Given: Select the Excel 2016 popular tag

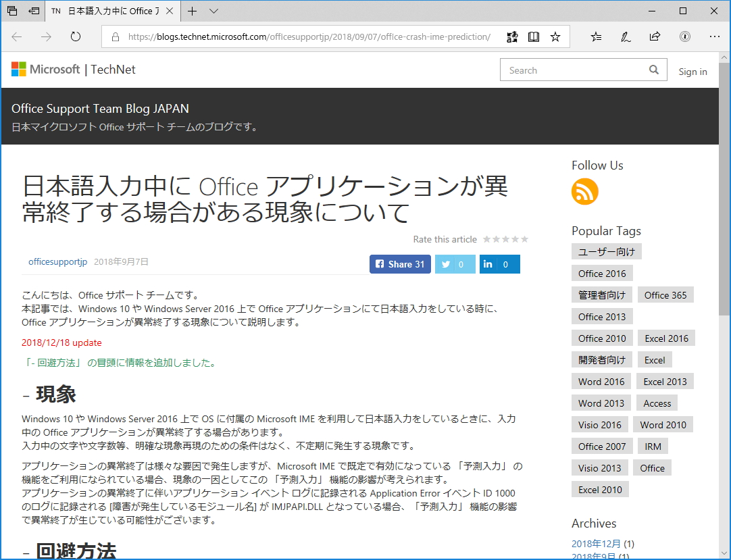Looking at the screenshot, I should (x=666, y=338).
